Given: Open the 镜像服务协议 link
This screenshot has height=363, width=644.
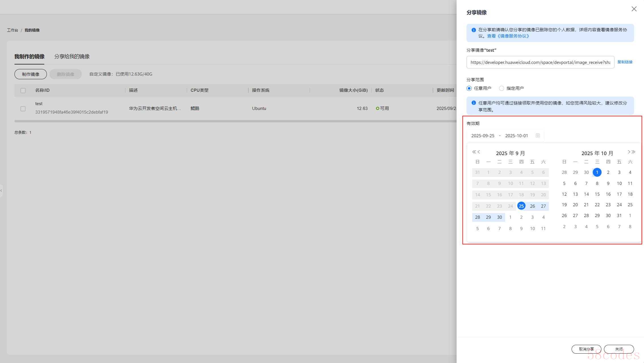Looking at the screenshot, I should [x=508, y=36].
